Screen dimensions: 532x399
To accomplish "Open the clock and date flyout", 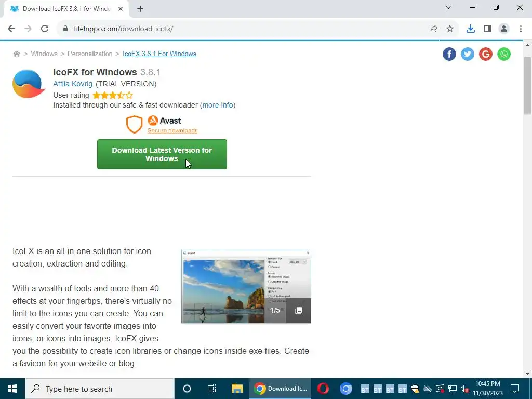I will point(488,389).
